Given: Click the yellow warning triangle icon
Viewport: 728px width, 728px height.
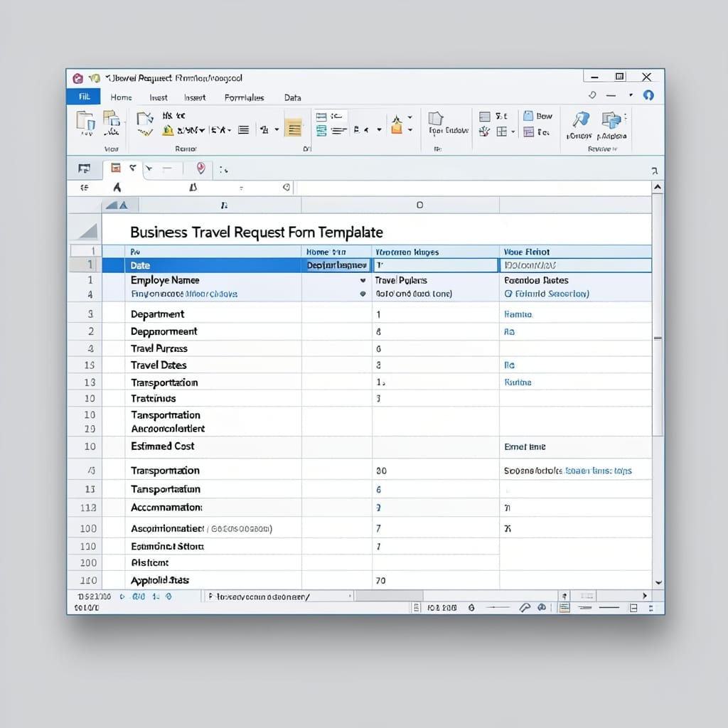Looking at the screenshot, I should 168,131.
